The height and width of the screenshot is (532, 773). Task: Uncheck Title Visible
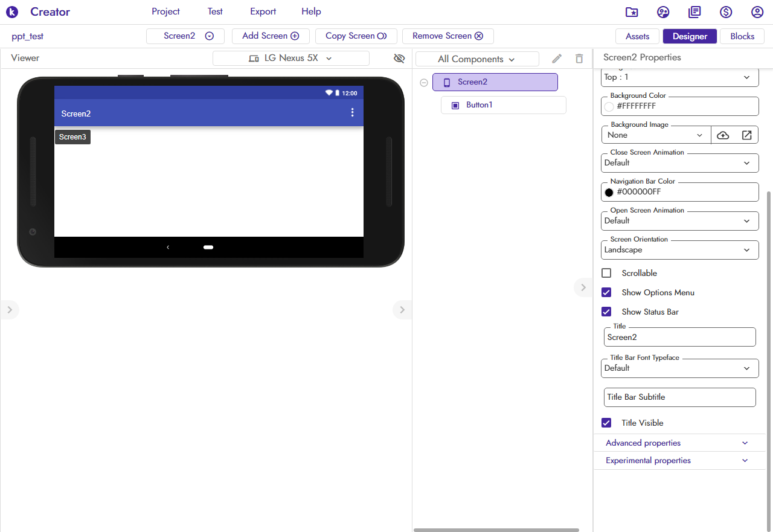pos(606,423)
